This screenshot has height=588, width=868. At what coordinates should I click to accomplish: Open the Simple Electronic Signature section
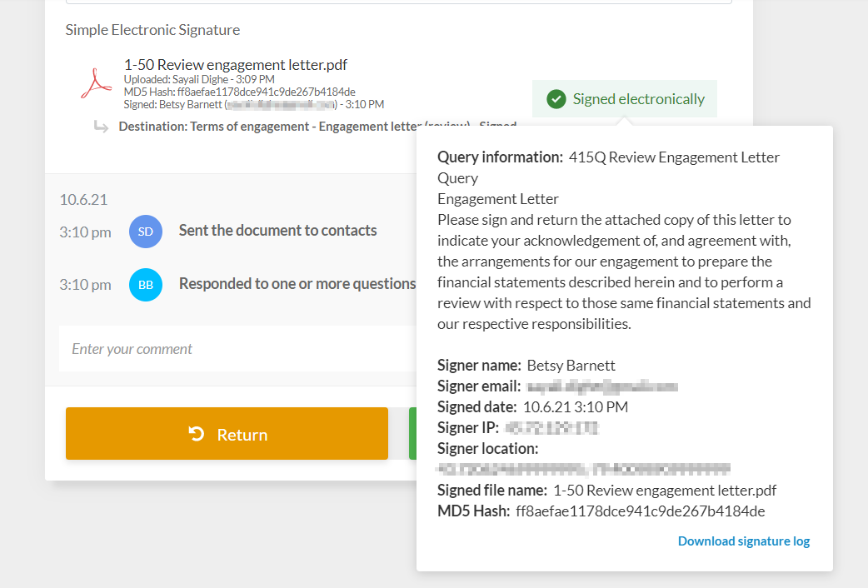point(152,29)
